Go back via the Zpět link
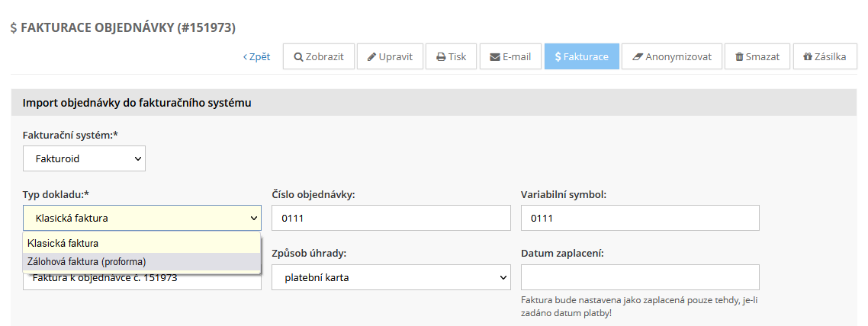Image resolution: width=868 pixels, height=326 pixels. [x=257, y=57]
